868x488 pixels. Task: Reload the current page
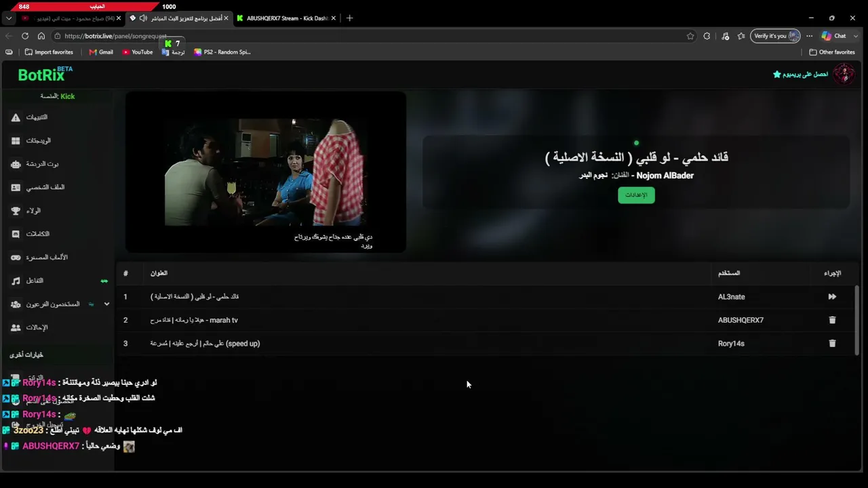pyautogui.click(x=25, y=36)
